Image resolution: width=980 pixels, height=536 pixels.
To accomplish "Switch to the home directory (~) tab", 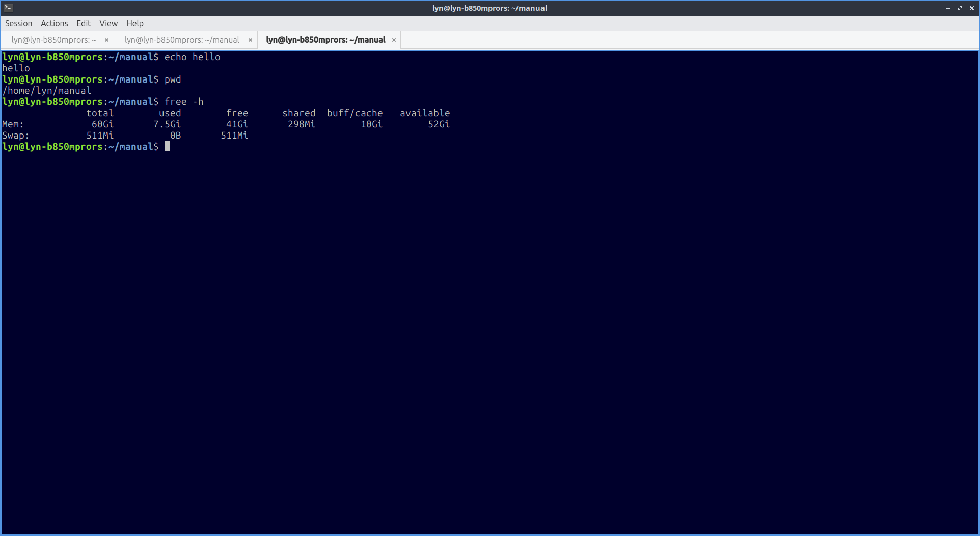I will pos(53,40).
